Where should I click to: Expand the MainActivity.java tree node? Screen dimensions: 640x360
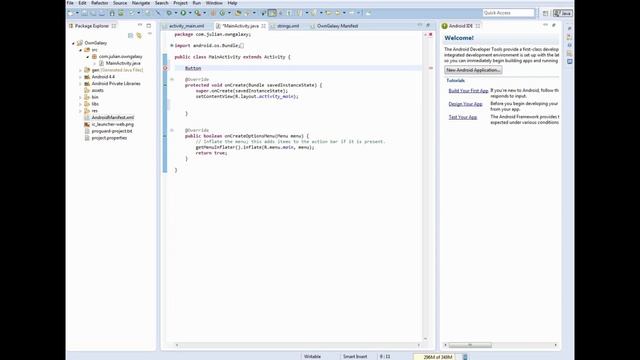point(95,63)
